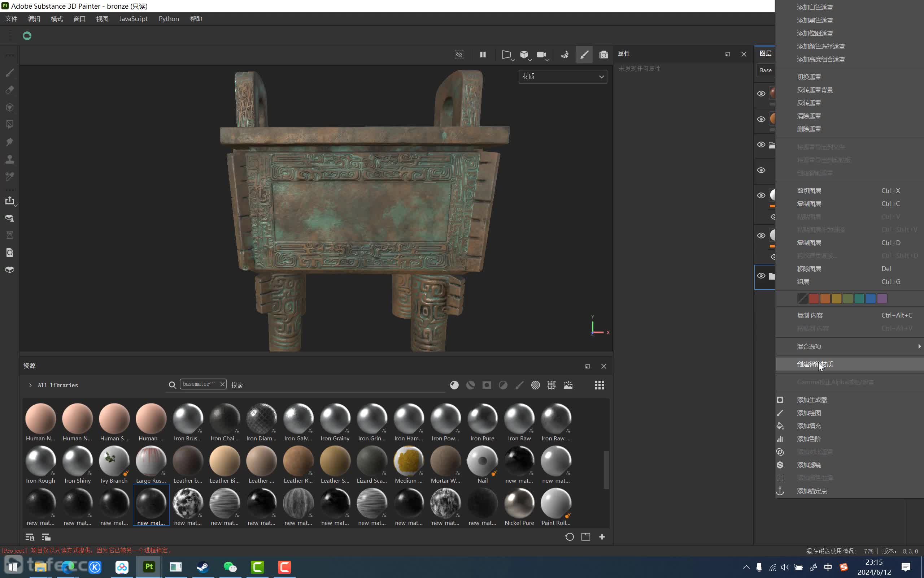Image resolution: width=924 pixels, height=578 pixels.
Task: Undock the 资源 panel
Action: tap(587, 366)
